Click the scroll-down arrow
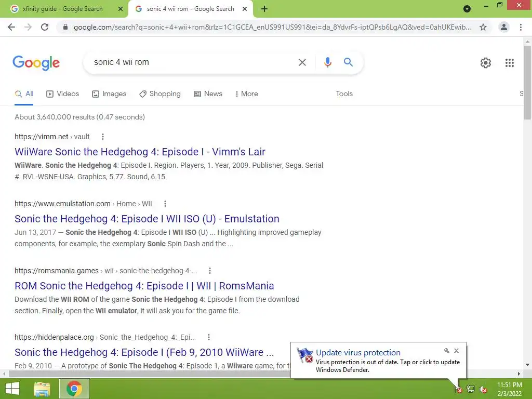The image size is (532, 399). point(527,365)
